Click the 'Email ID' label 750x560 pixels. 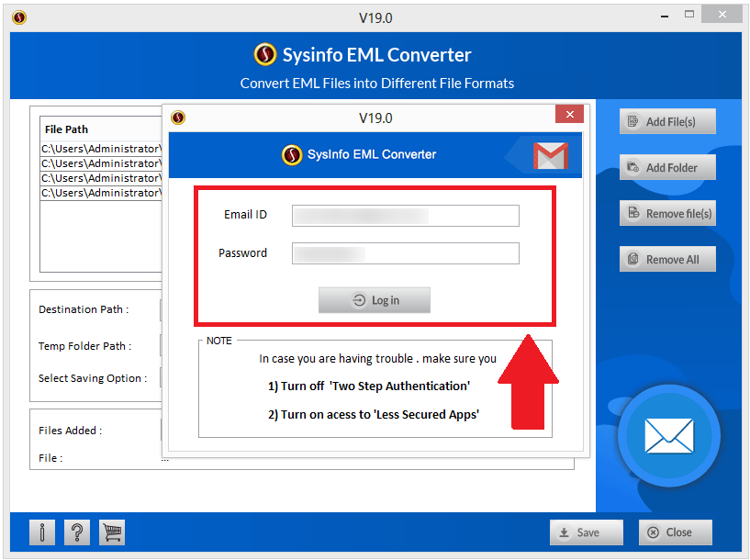pyautogui.click(x=245, y=215)
